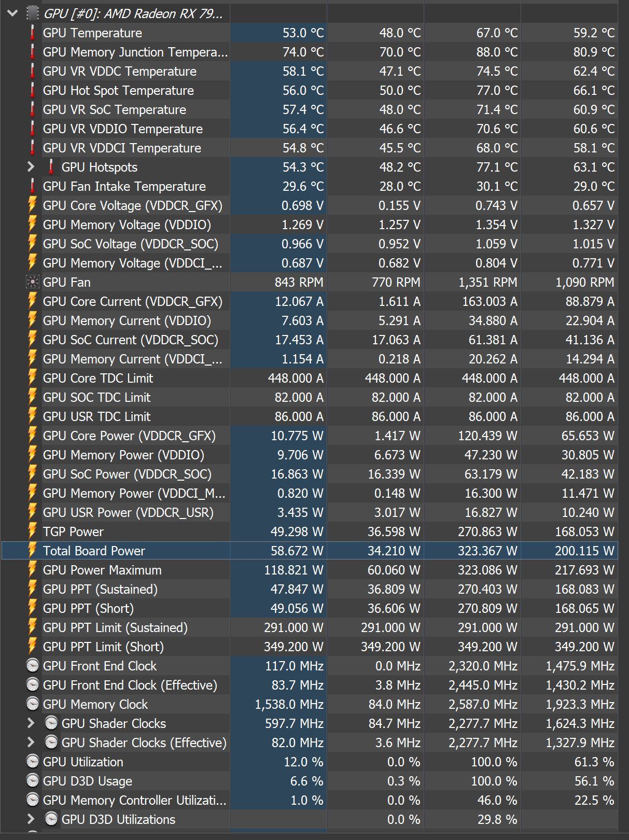Select the GPU Temperature sensor label
629x840 pixels.
click(x=92, y=33)
